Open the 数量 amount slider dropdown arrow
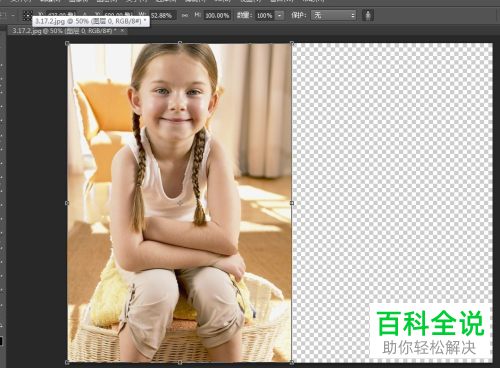Screen dimensions: 500x368 pos(280,15)
